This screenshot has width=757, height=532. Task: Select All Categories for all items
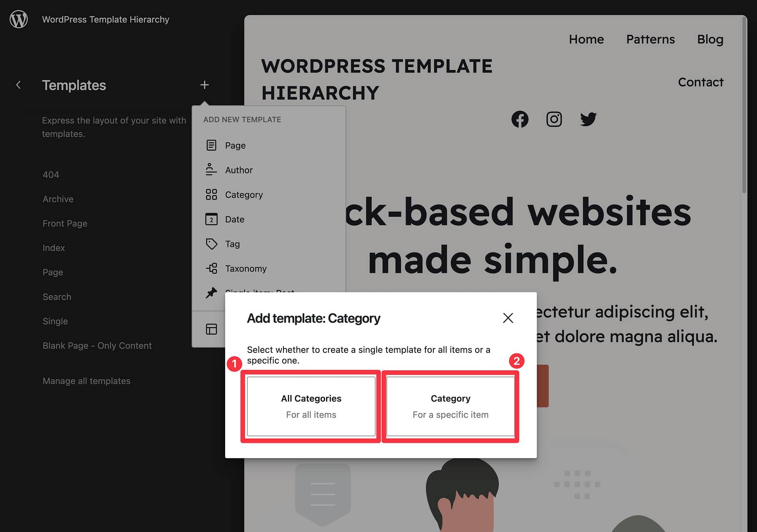(x=311, y=406)
